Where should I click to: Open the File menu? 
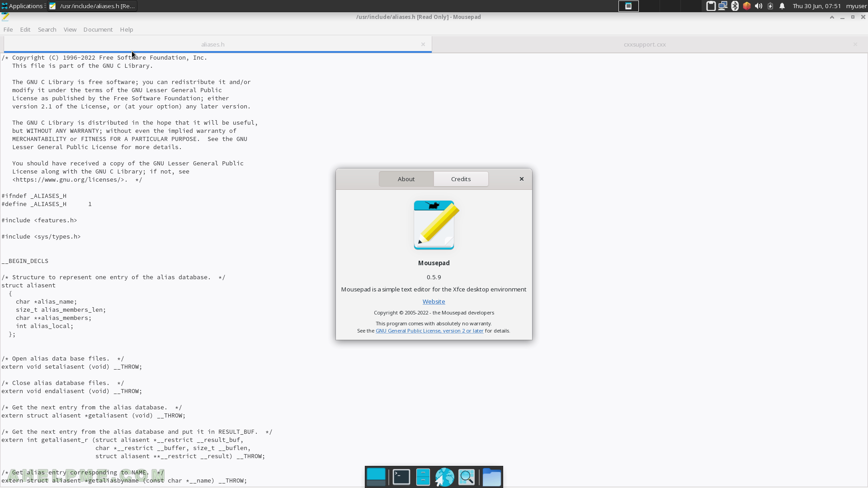coord(8,29)
